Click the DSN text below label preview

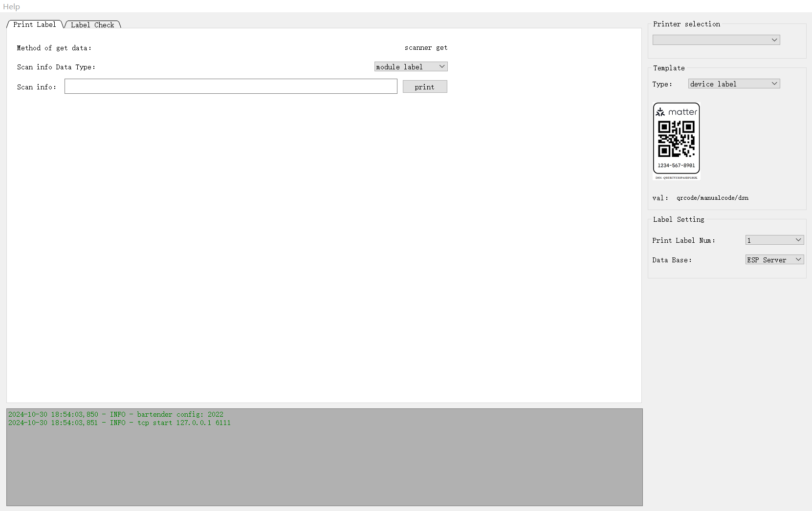(x=677, y=178)
